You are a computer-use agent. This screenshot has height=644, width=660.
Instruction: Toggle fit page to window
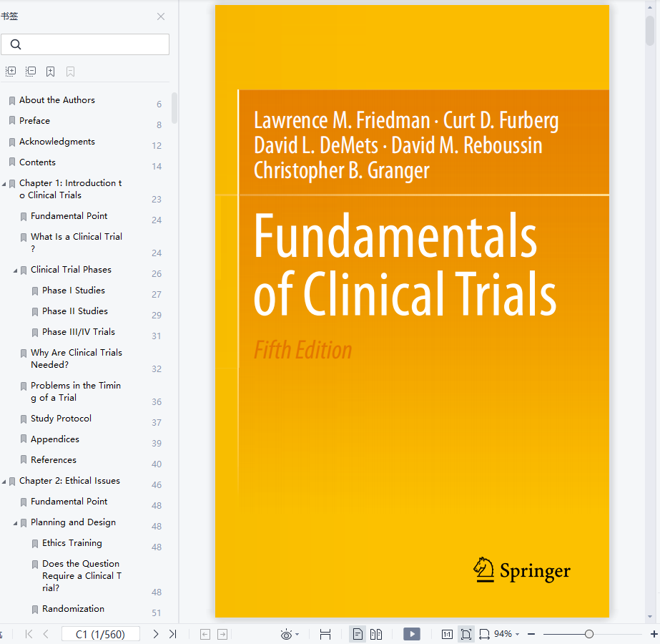pyautogui.click(x=466, y=634)
